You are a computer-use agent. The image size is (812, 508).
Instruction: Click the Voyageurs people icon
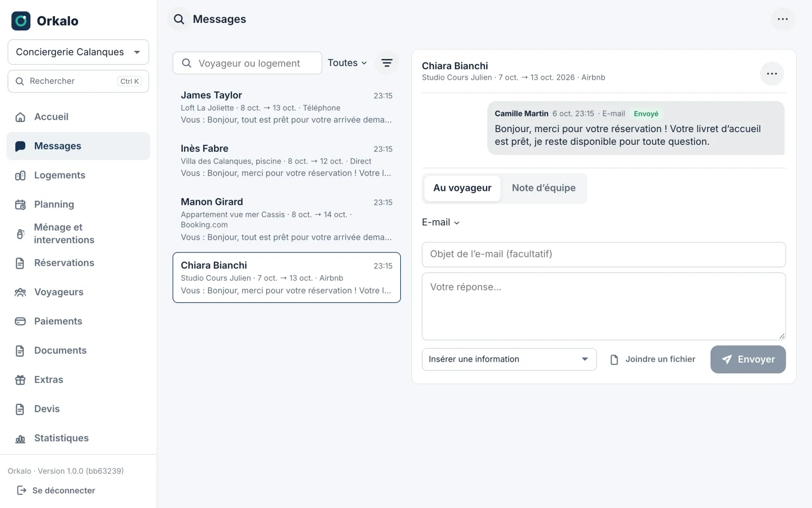click(x=20, y=292)
